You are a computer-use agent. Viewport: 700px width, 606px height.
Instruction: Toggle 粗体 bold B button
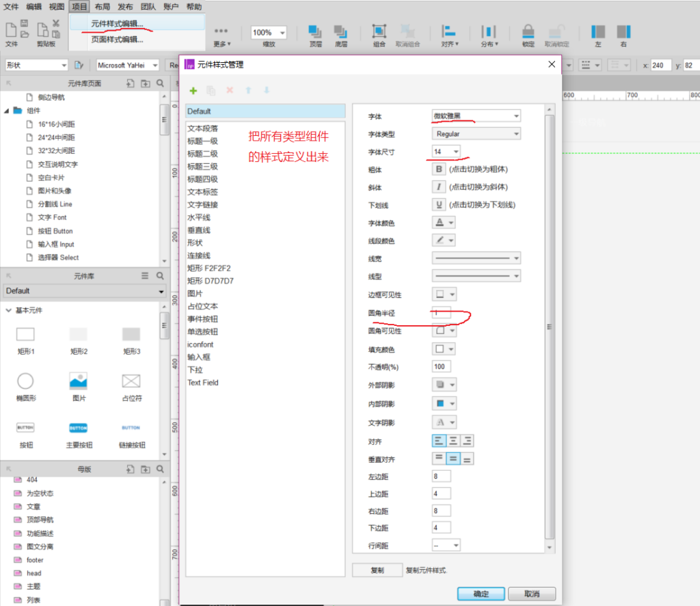pos(438,169)
